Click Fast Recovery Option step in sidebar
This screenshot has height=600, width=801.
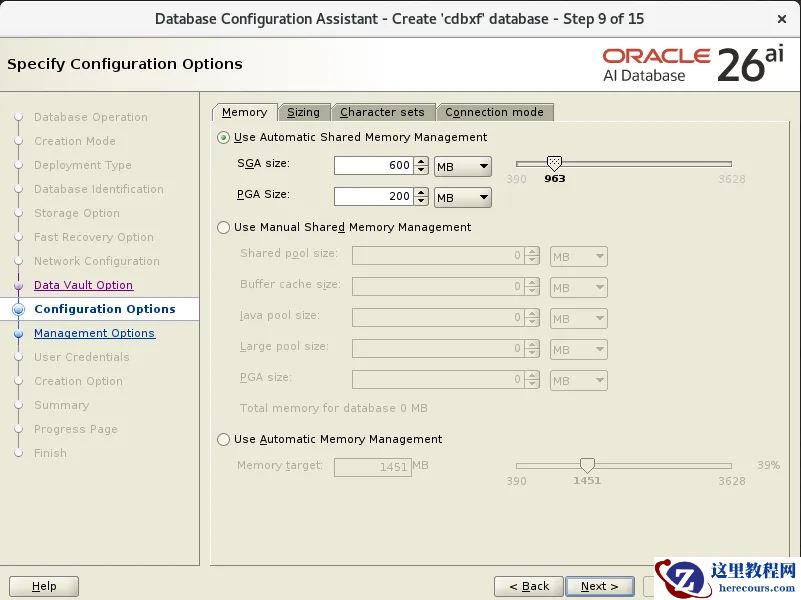(93, 237)
